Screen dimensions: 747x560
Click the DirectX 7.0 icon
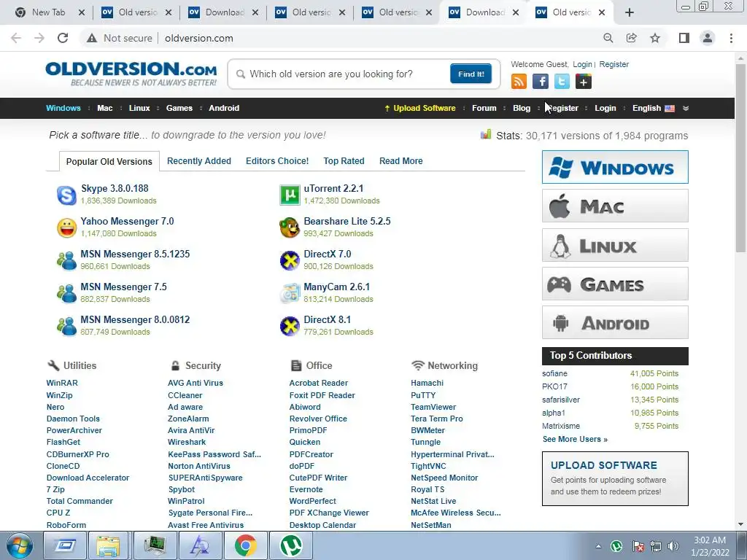(290, 260)
